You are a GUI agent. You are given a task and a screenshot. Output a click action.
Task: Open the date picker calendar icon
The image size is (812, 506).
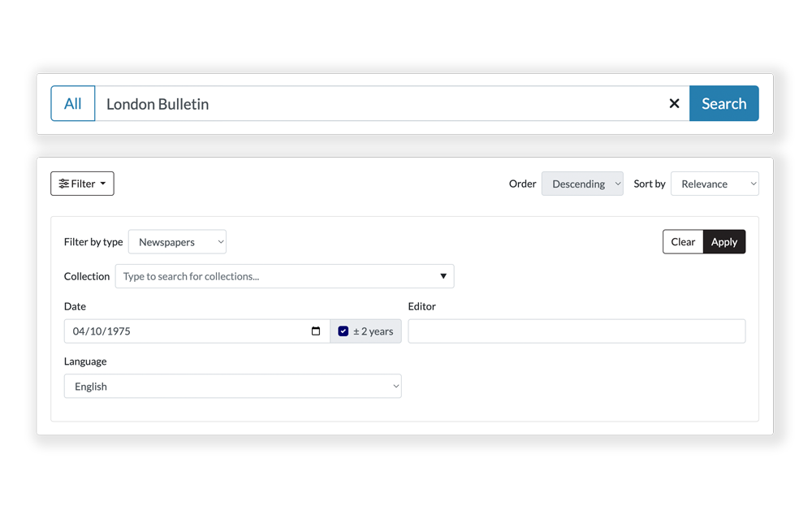(x=316, y=331)
